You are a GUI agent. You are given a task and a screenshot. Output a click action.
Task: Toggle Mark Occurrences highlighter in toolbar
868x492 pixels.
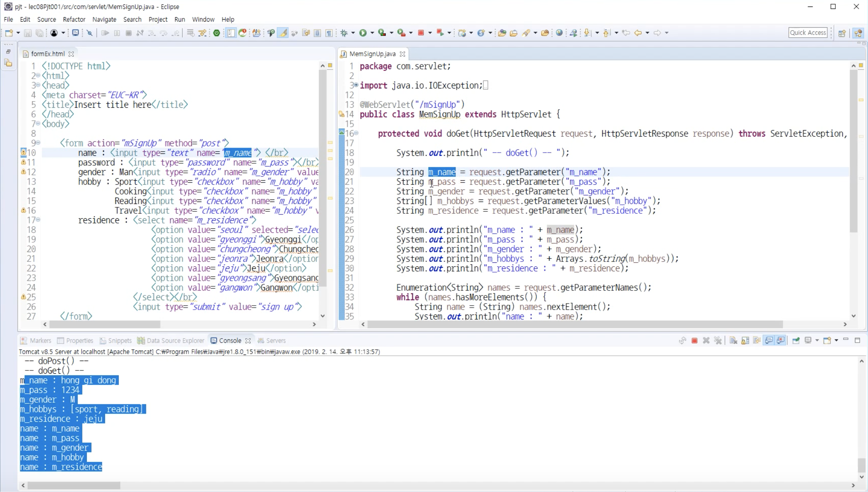(x=283, y=33)
